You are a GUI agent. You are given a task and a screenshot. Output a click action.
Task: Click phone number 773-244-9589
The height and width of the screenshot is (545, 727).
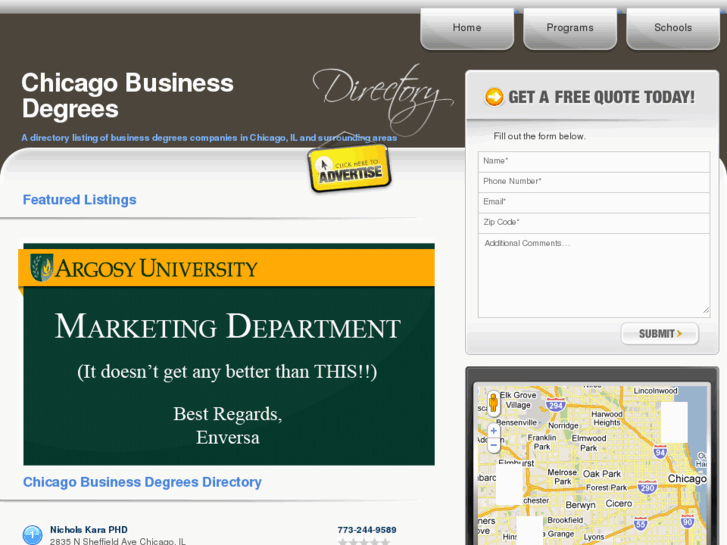point(367,530)
